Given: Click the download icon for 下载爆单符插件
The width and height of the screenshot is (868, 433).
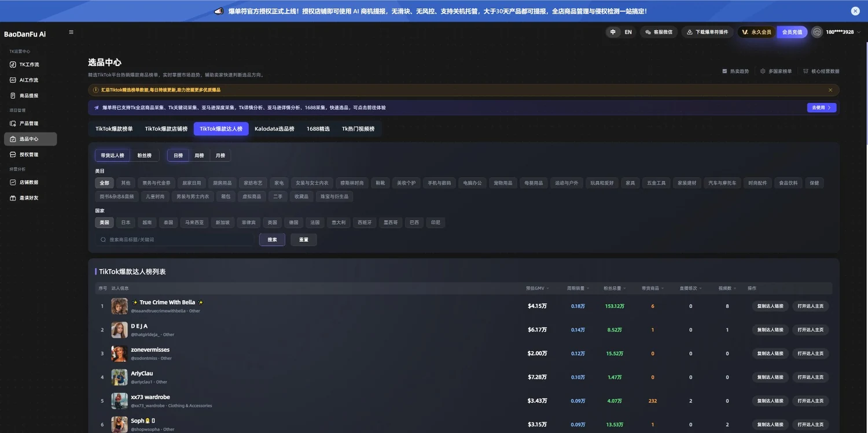Looking at the screenshot, I should coord(690,32).
